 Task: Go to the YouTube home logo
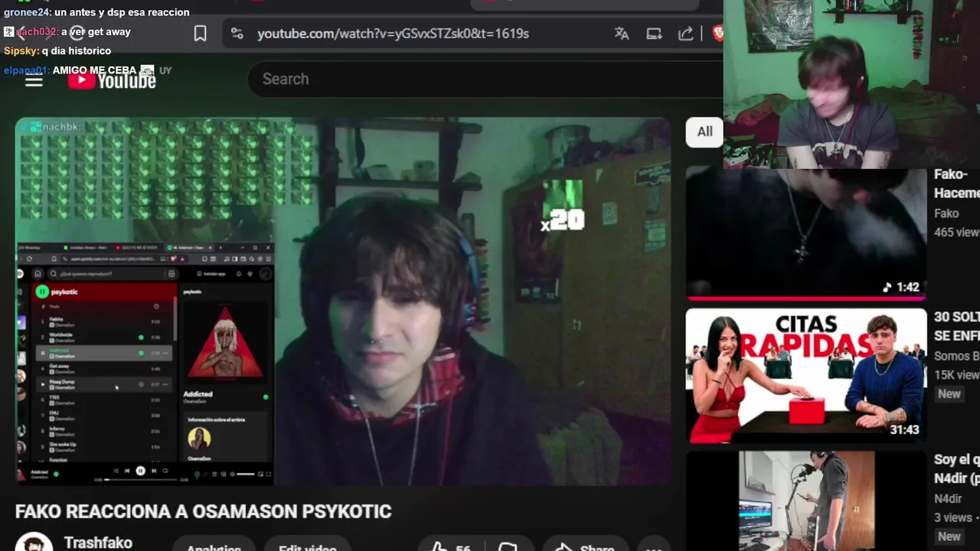coord(112,79)
